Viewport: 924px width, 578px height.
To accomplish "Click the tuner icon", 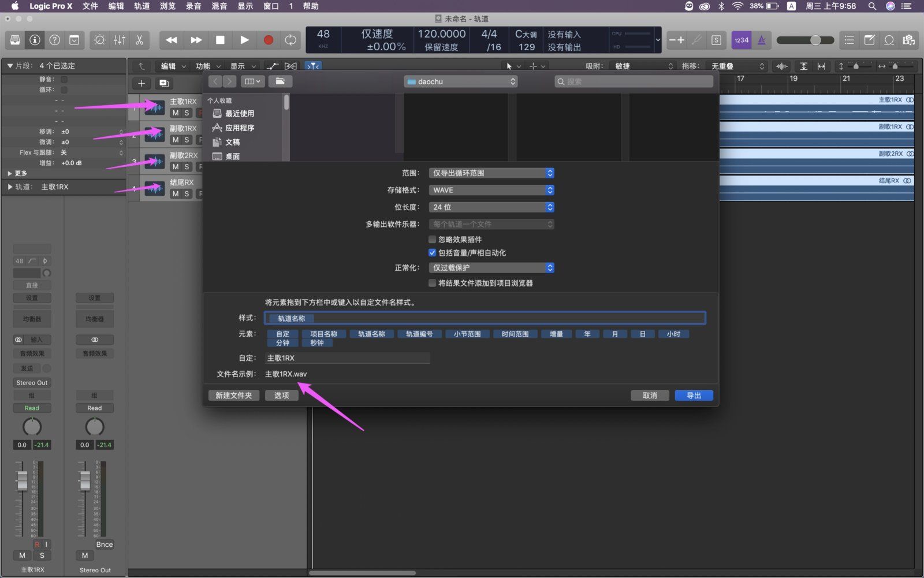I will [697, 40].
